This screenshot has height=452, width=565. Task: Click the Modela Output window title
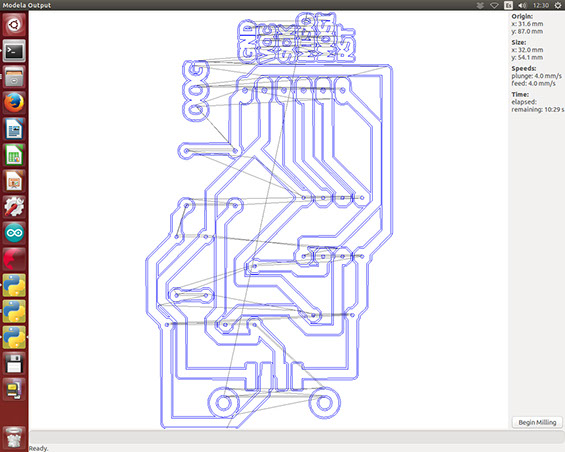pos(27,5)
